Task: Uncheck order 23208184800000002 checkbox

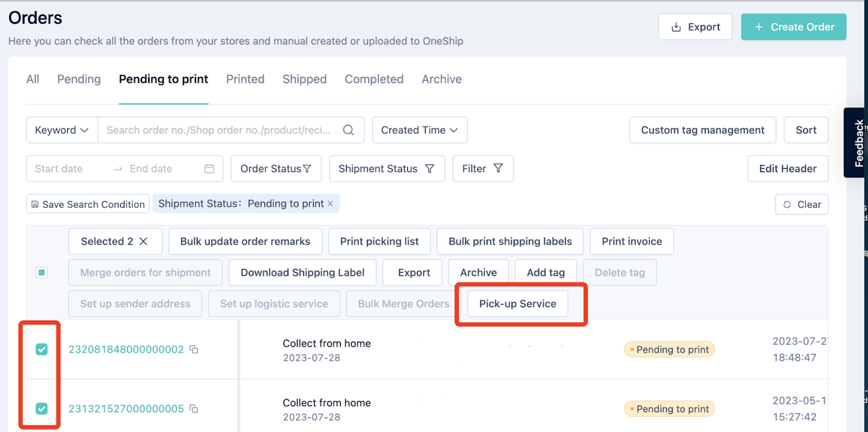Action: click(42, 349)
